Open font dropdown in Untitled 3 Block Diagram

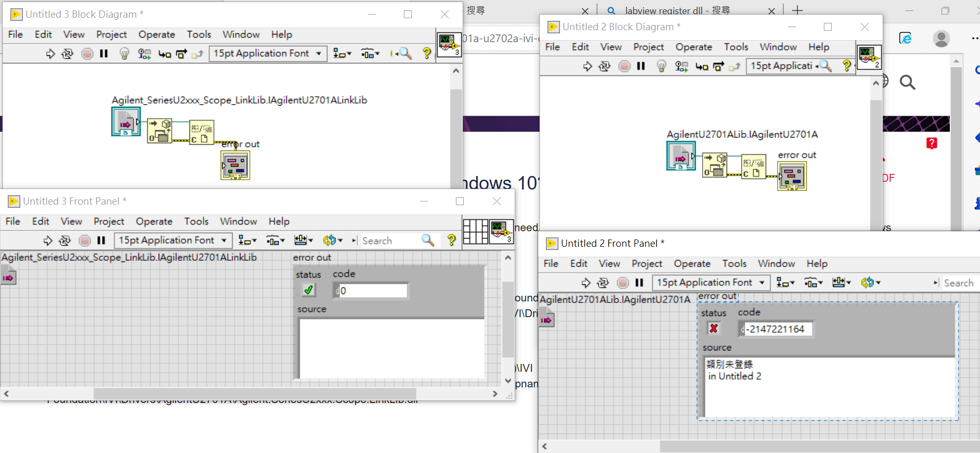tap(268, 54)
